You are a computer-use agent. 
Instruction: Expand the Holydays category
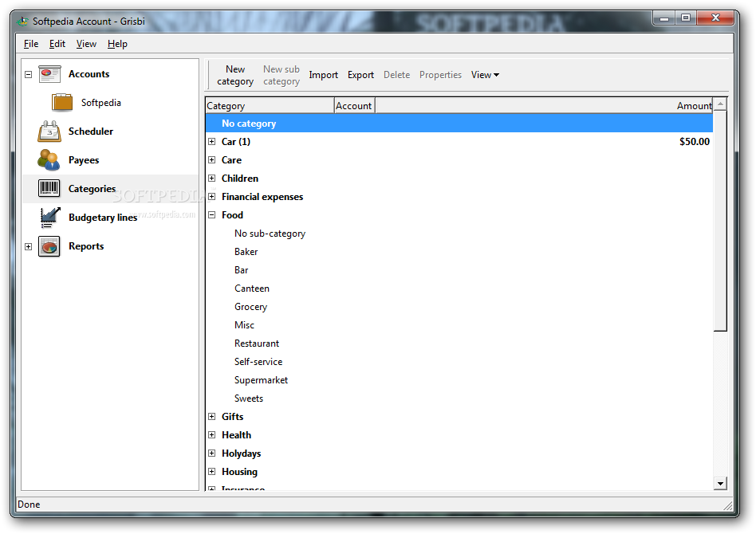(211, 453)
